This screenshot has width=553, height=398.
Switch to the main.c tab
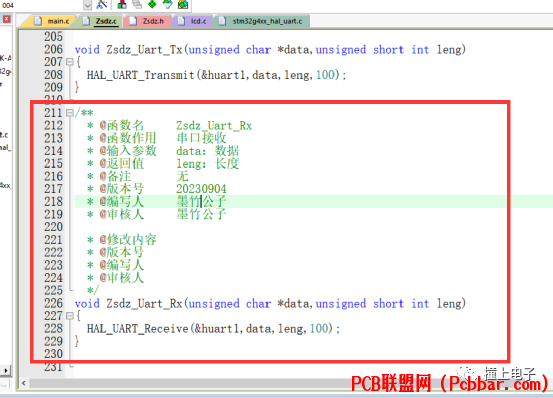pos(52,21)
